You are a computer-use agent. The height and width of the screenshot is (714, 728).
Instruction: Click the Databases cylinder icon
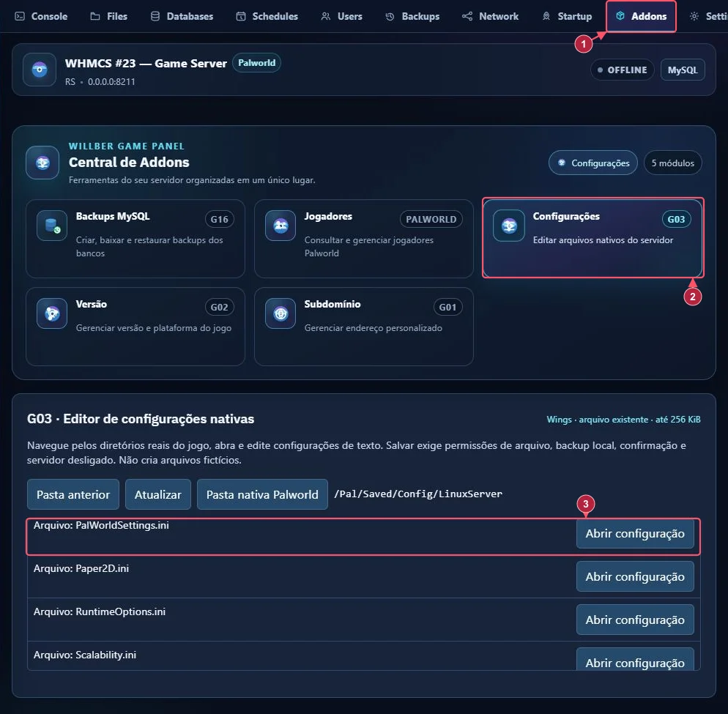[x=155, y=16]
